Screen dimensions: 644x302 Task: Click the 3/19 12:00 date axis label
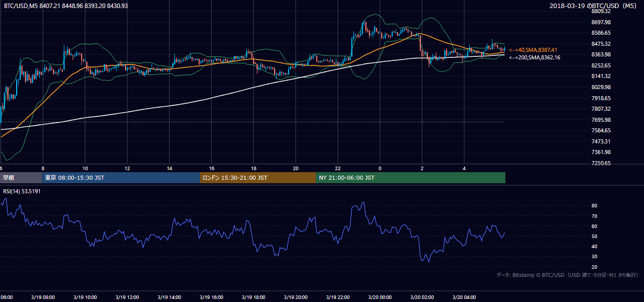click(126, 297)
